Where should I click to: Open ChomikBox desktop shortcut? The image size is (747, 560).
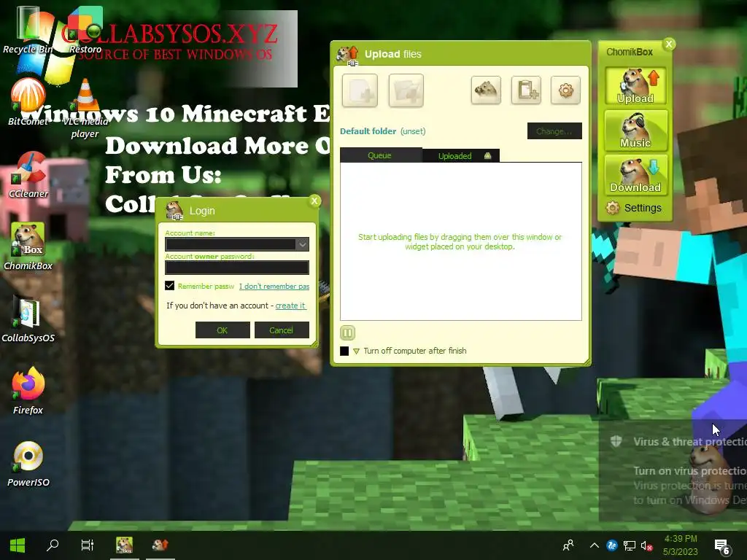click(28, 246)
